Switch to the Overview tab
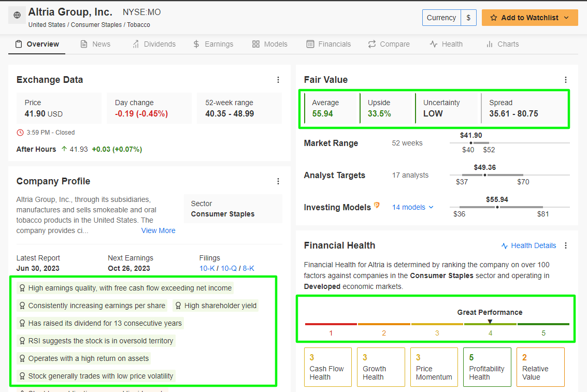This screenshot has width=587, height=392. [37, 44]
